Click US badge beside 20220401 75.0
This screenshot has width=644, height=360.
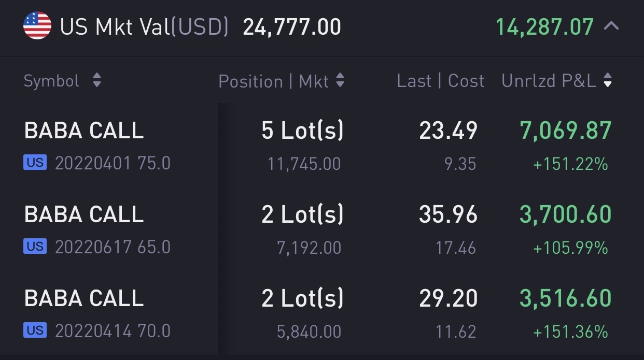[35, 163]
